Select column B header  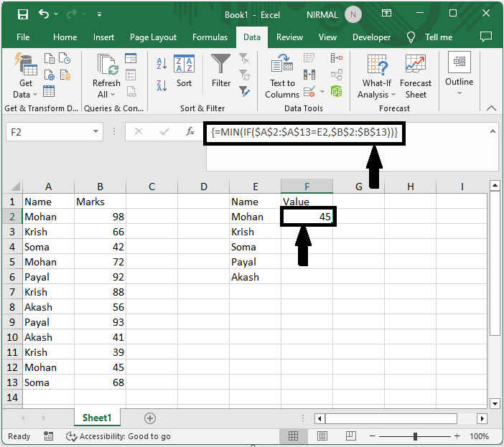tap(100, 187)
